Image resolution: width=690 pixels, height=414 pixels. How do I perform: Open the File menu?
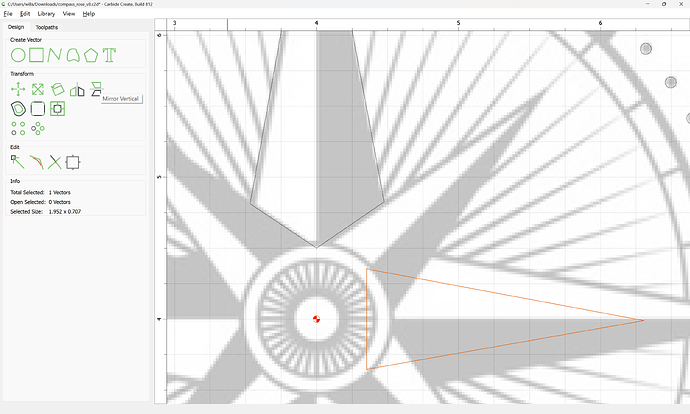[8, 14]
